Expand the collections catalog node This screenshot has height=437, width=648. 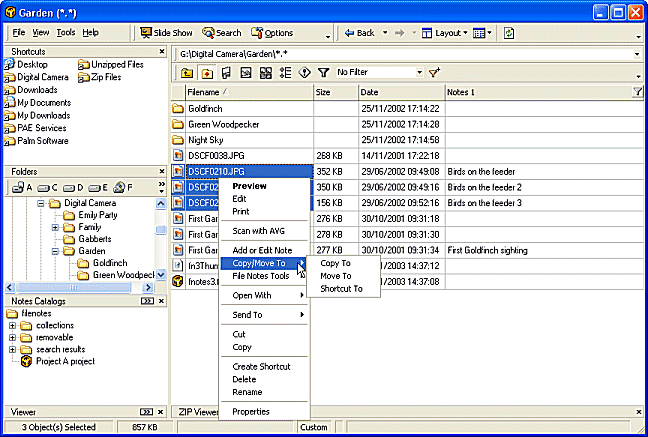12,325
